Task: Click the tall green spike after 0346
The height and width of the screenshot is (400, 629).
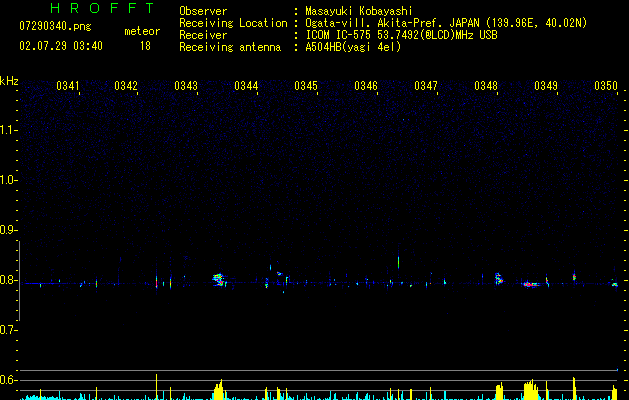Action: coord(398,262)
